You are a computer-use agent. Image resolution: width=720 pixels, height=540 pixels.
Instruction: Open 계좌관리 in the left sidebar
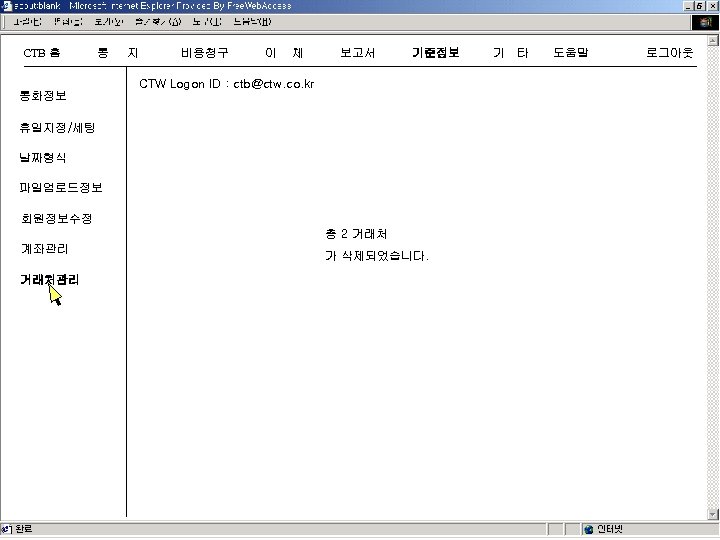(x=45, y=248)
